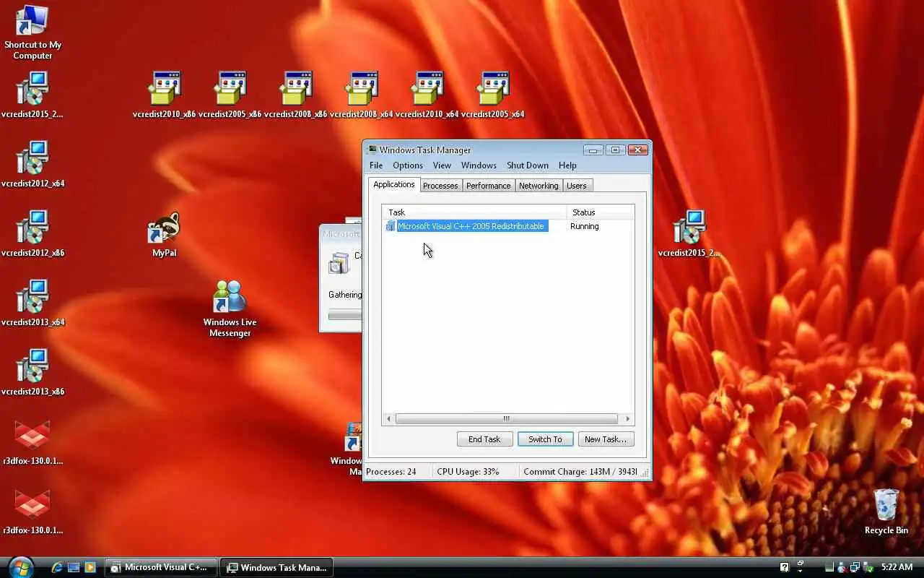Click the language bar options arrow in tray
Screen dimensions: 924x578
[x=800, y=571]
